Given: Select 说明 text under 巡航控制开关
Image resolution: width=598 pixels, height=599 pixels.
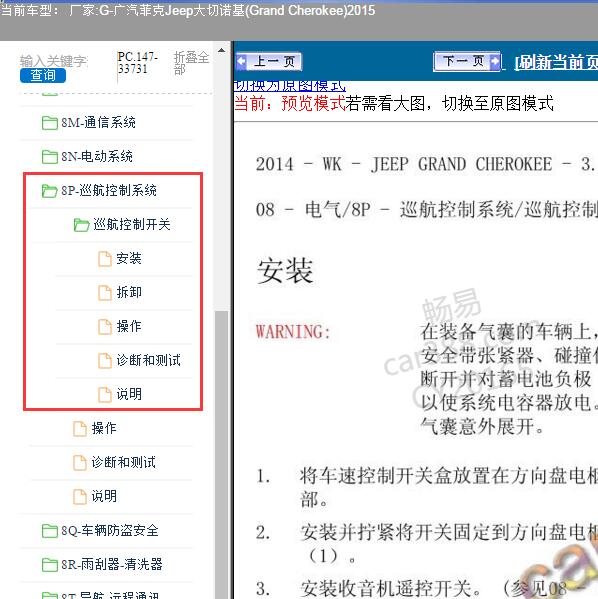Looking at the screenshot, I should point(129,394).
